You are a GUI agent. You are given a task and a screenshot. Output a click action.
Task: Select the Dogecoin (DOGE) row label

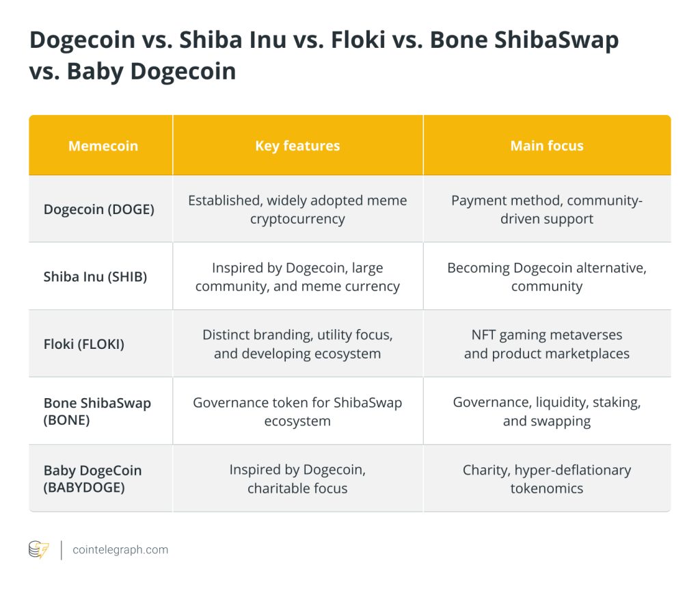(99, 209)
